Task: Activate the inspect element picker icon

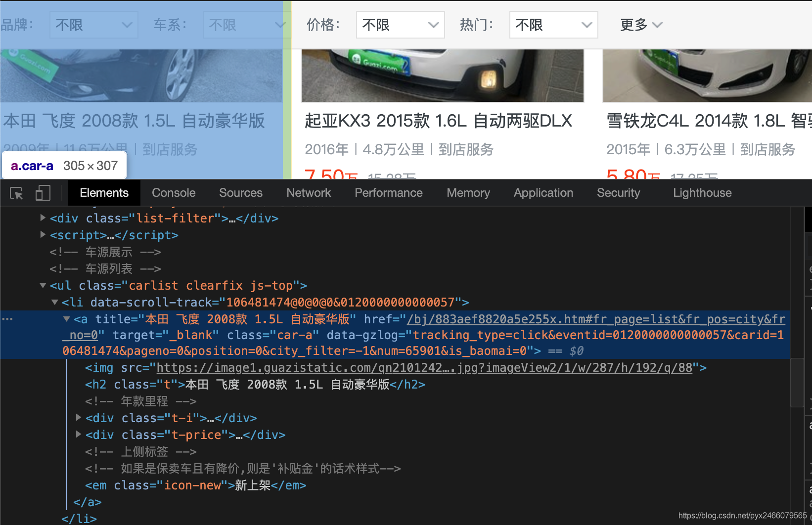Action: point(16,193)
